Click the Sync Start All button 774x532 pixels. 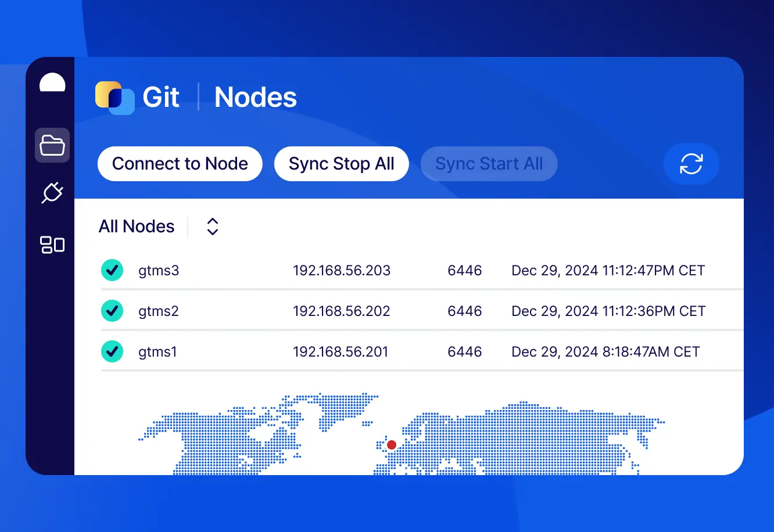pos(489,164)
